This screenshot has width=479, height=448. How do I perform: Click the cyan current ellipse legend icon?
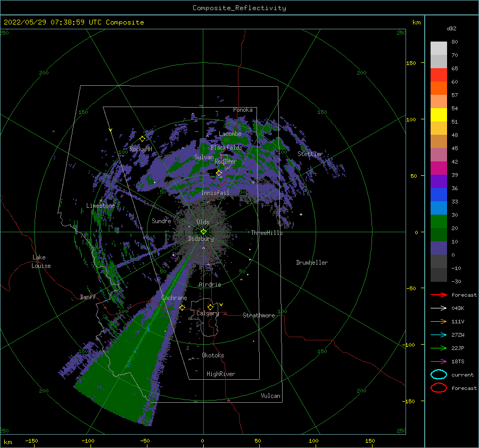439,374
